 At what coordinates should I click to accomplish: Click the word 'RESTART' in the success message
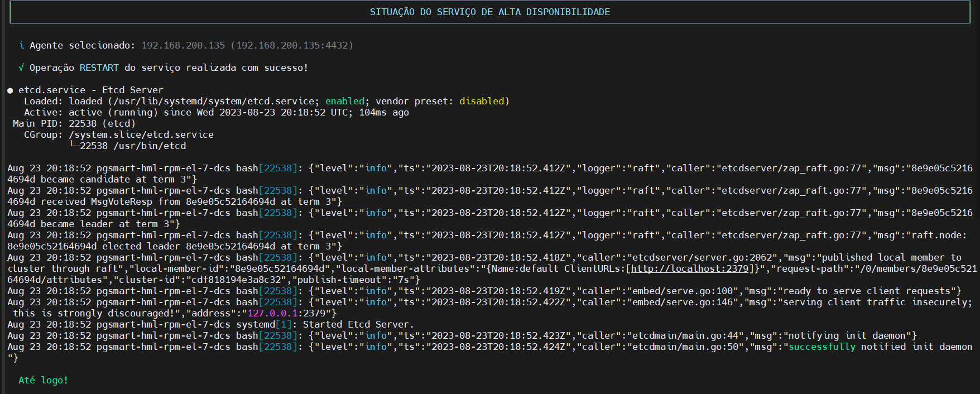point(99,68)
